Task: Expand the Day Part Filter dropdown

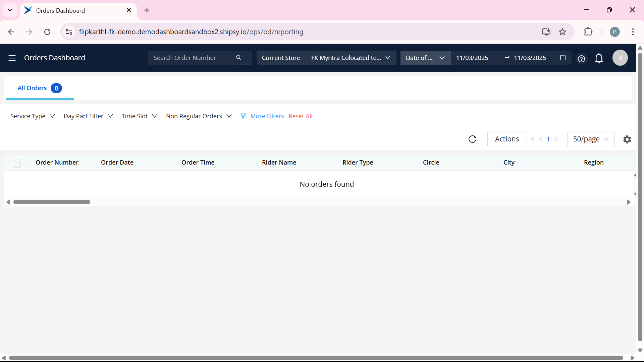Action: click(x=88, y=116)
